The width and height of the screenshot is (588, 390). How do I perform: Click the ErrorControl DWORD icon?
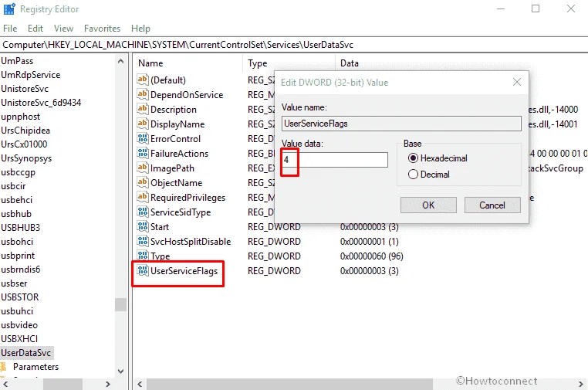tap(143, 138)
